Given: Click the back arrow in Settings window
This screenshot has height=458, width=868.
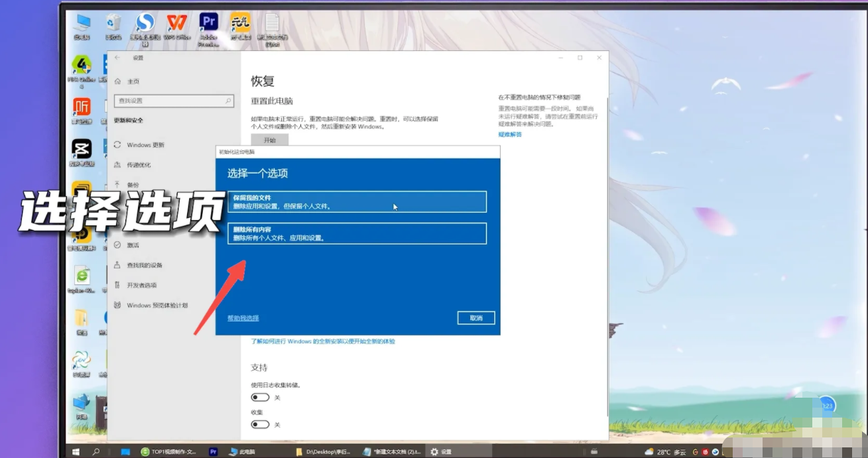Looking at the screenshot, I should pyautogui.click(x=117, y=58).
